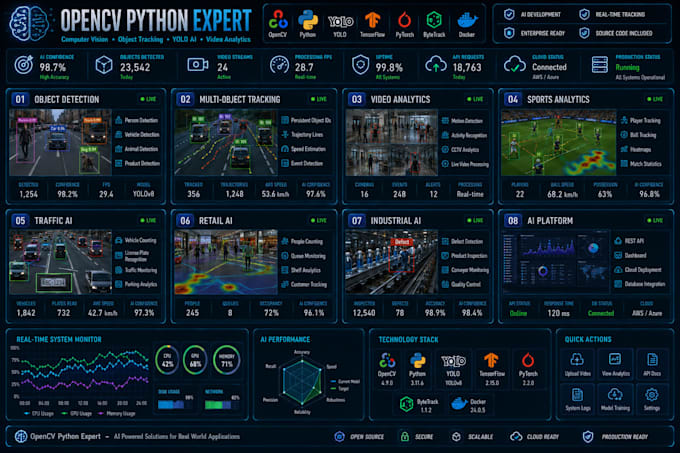Click the PyTorch logo in header
The height and width of the screenshot is (453, 680).
(x=405, y=20)
